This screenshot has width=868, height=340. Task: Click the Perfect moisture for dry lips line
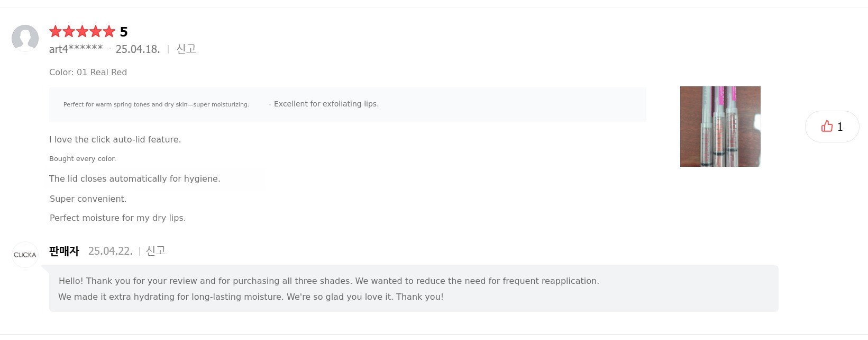pyautogui.click(x=117, y=218)
